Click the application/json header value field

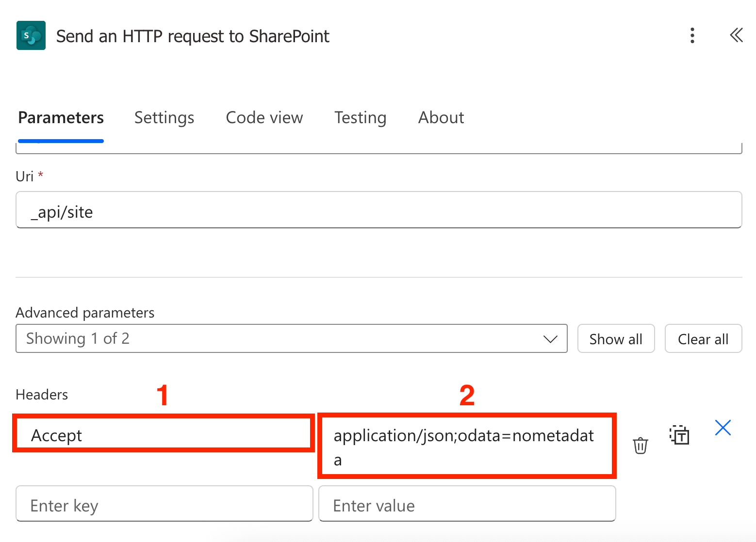tap(467, 446)
